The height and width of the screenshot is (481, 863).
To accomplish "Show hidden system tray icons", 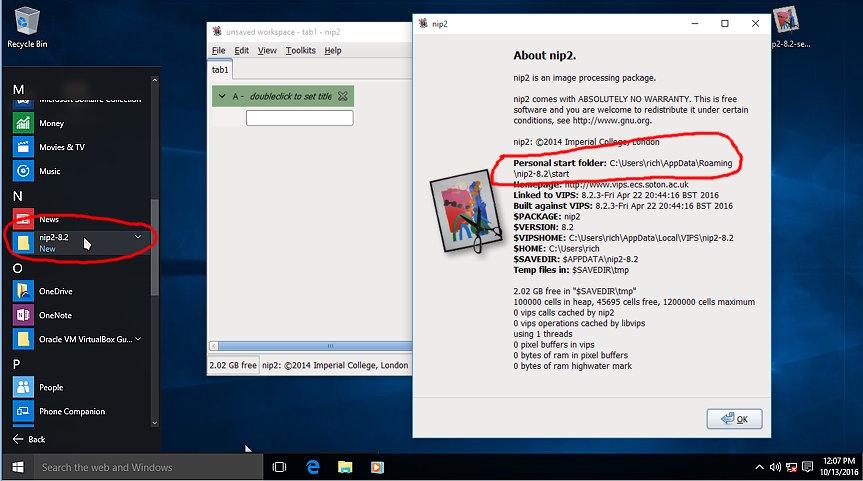I will pos(759,467).
